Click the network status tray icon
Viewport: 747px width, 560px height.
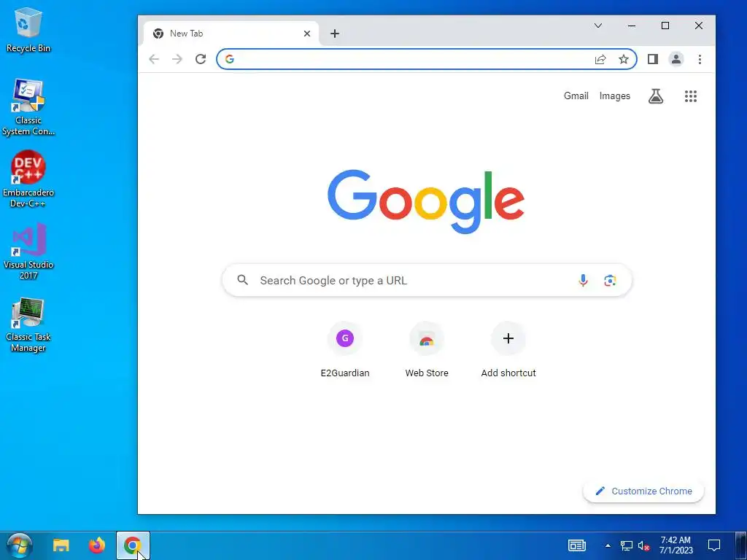626,545
